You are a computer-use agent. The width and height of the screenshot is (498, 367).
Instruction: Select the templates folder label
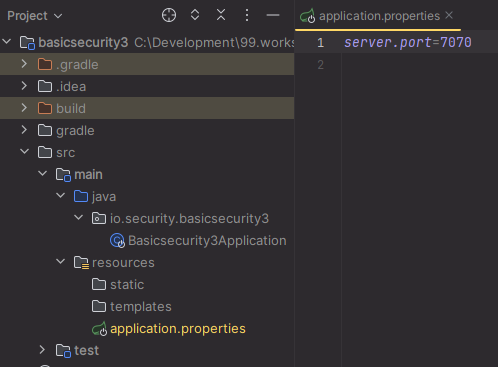141,307
